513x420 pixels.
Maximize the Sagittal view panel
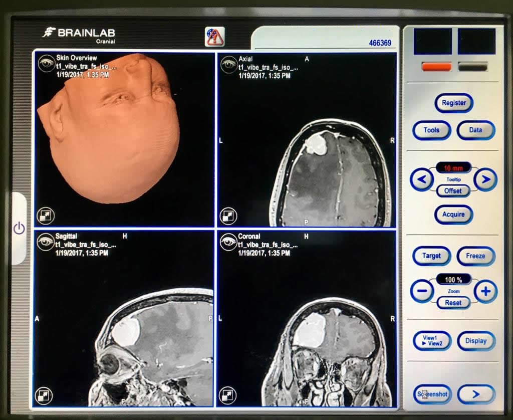click(x=44, y=395)
